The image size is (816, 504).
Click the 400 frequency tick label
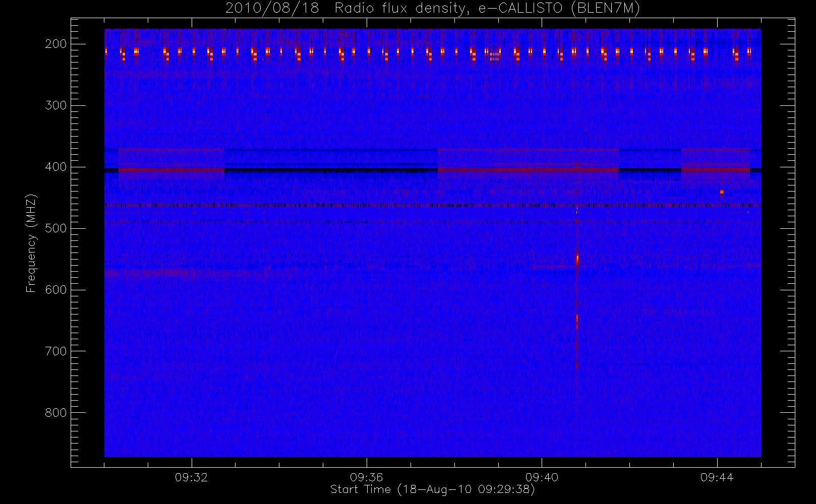click(x=56, y=167)
